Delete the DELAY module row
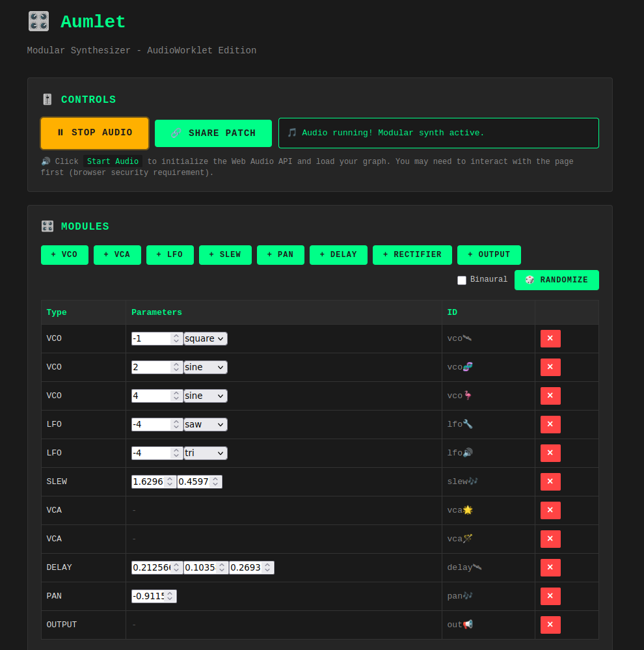The image size is (644, 650). click(x=550, y=567)
